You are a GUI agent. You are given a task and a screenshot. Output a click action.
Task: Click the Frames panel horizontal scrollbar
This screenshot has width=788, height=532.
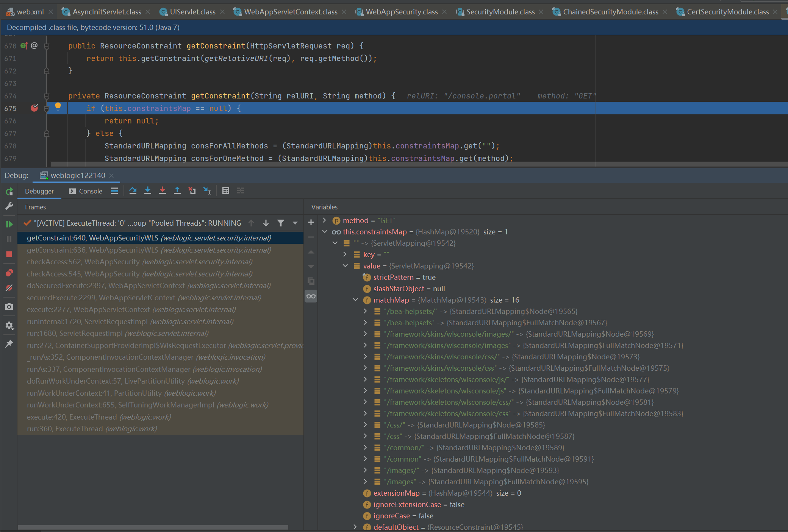pos(153,527)
